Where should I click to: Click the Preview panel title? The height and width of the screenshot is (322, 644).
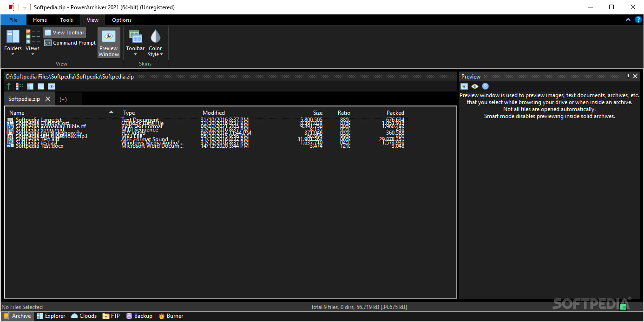pyautogui.click(x=471, y=77)
